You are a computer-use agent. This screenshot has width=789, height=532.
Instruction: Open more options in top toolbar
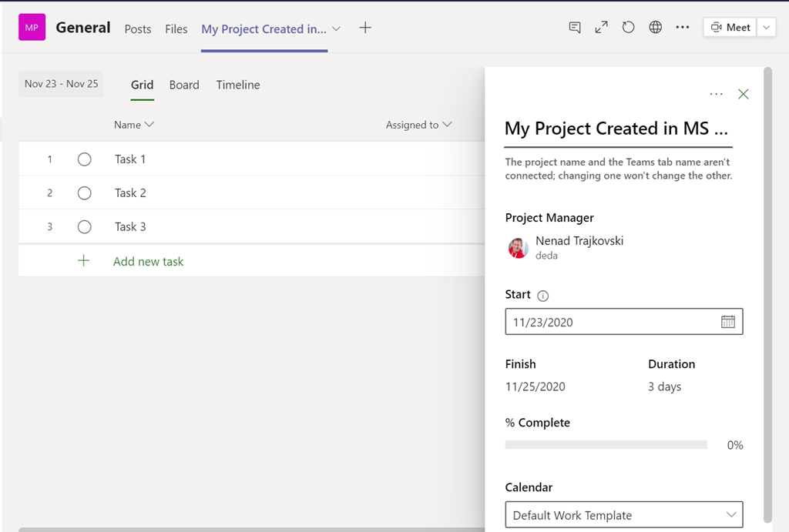[x=683, y=28]
